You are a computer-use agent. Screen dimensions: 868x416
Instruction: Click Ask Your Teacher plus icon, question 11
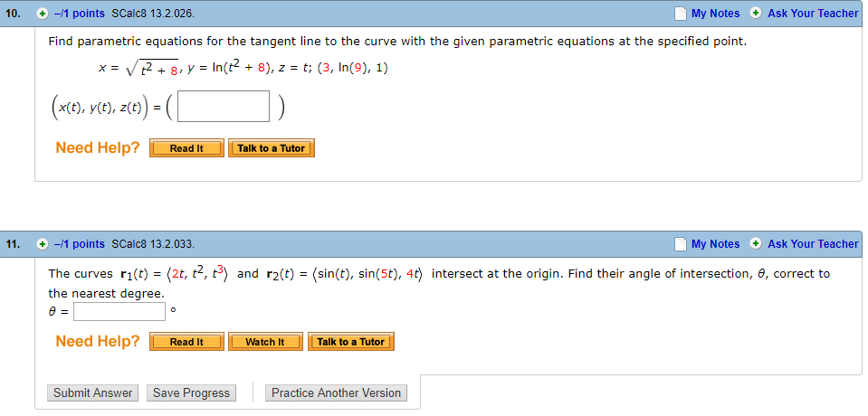(756, 244)
